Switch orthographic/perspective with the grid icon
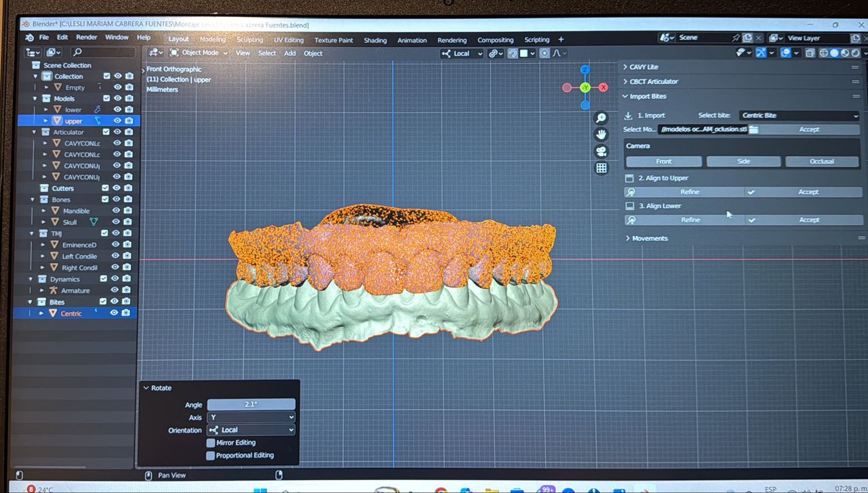 (x=601, y=168)
